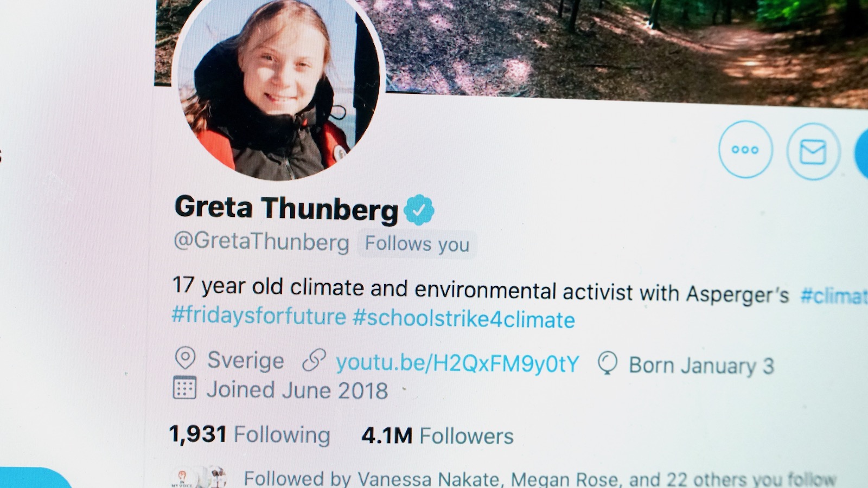Click the 4.1M Followers count
The width and height of the screenshot is (868, 488).
coord(437,436)
